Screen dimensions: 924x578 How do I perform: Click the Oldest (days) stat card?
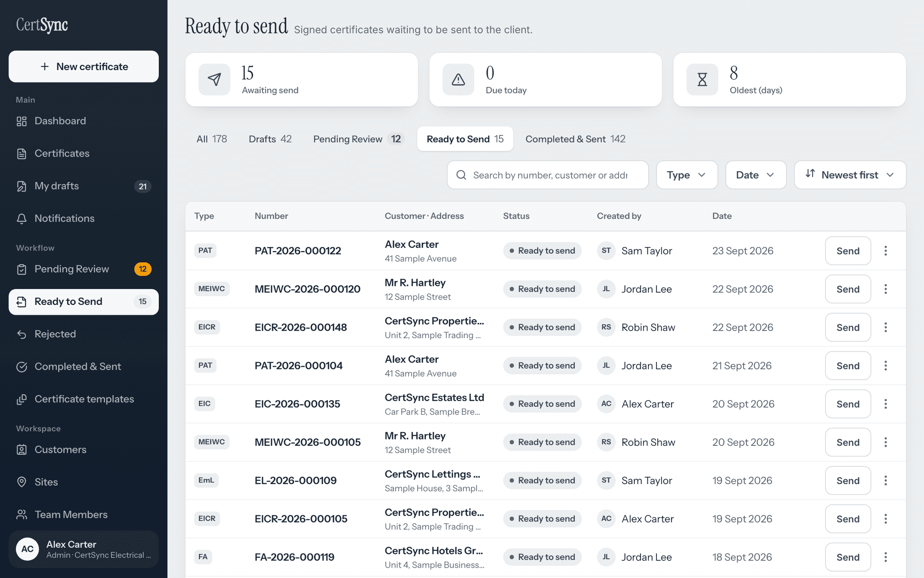790,79
